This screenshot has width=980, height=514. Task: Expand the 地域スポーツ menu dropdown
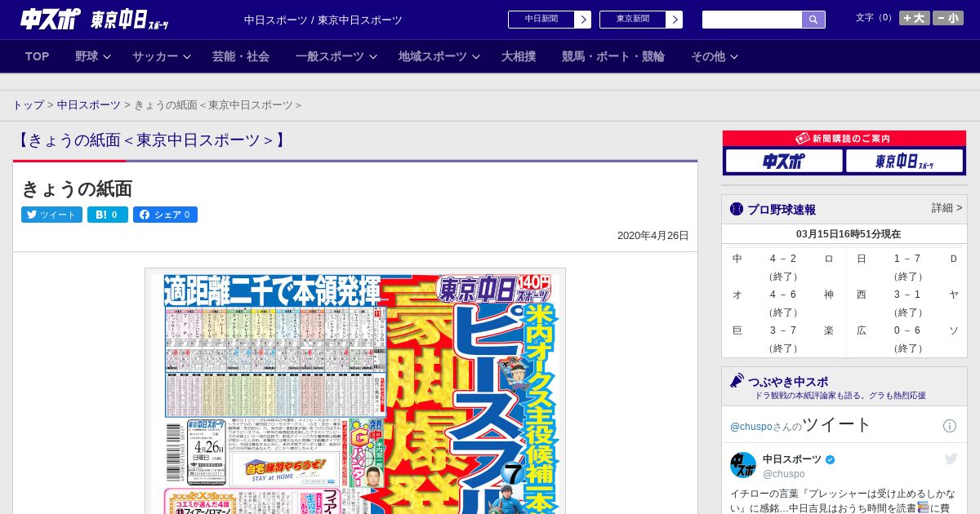[x=438, y=56]
